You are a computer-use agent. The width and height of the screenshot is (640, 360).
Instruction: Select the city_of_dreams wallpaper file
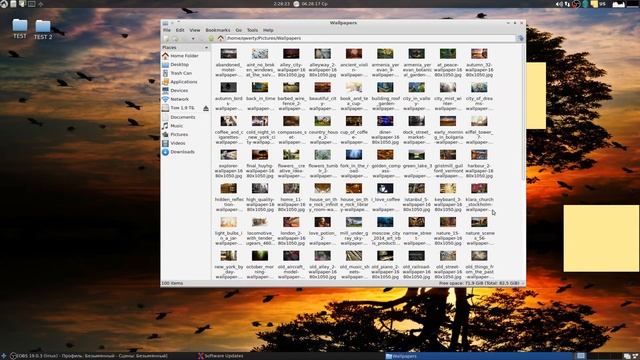click(479, 96)
